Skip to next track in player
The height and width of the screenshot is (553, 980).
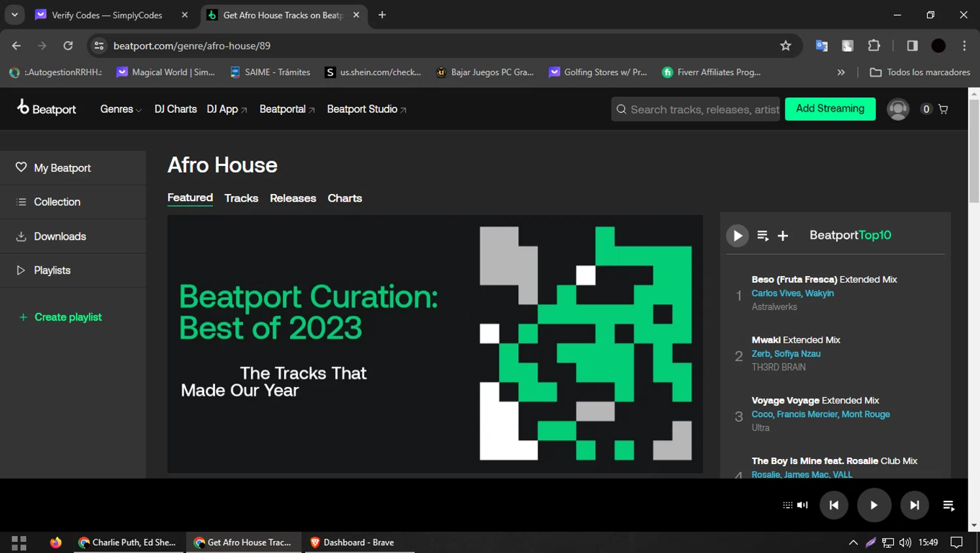tap(915, 505)
